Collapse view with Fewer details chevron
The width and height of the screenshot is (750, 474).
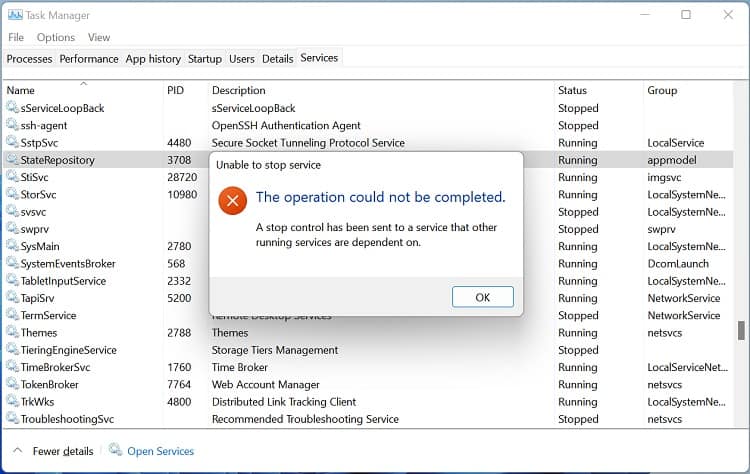pos(18,451)
